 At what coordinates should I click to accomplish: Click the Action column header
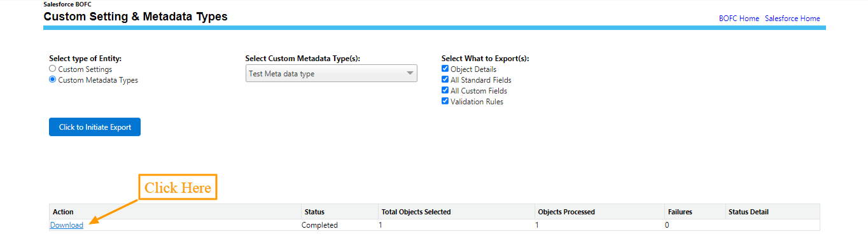(63, 212)
